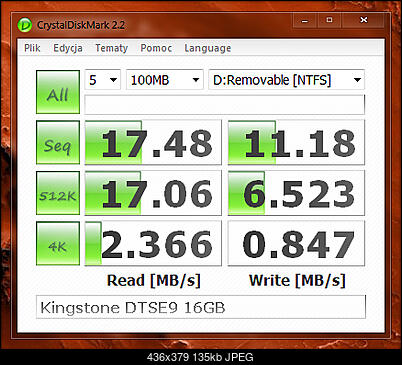The height and width of the screenshot is (365, 402).
Task: Click the empty progress bar below the dropdowns
Action: (225, 105)
